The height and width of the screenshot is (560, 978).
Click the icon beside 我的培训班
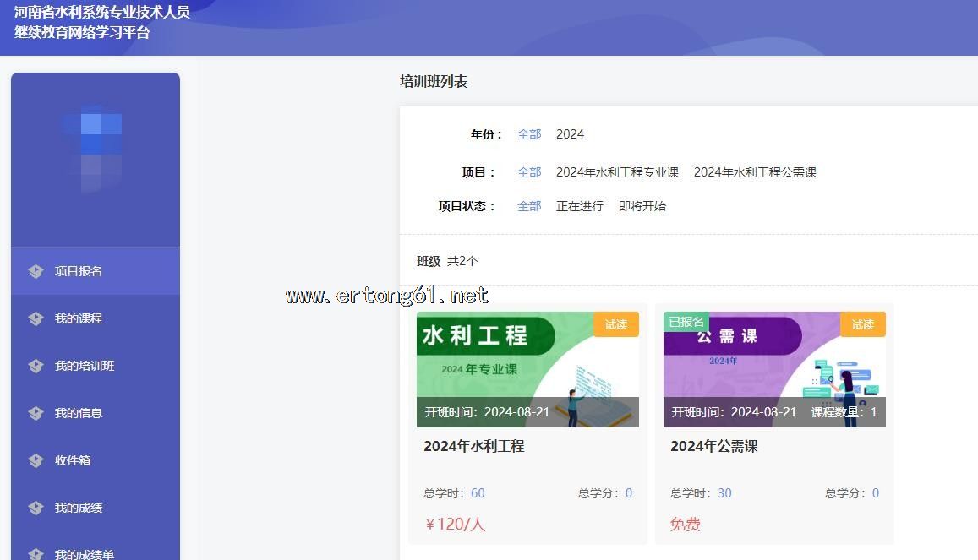(x=36, y=366)
